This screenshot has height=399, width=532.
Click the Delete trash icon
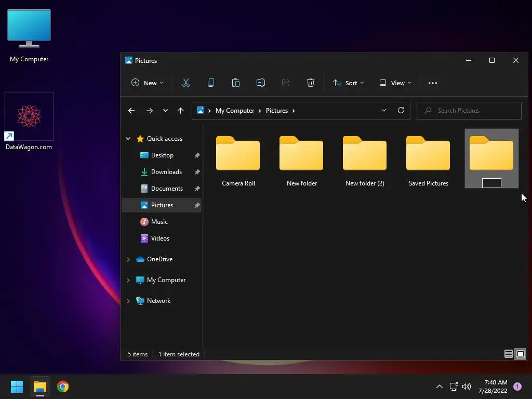point(311,83)
